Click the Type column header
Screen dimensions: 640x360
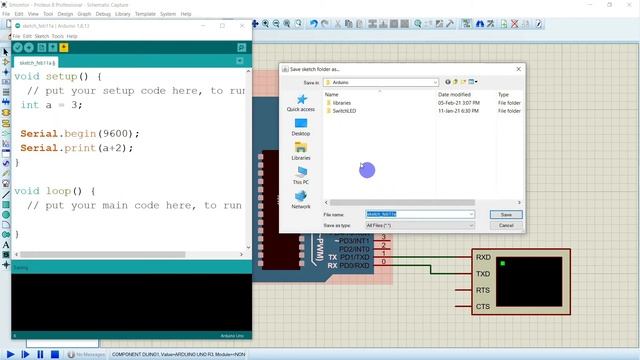[x=503, y=94]
